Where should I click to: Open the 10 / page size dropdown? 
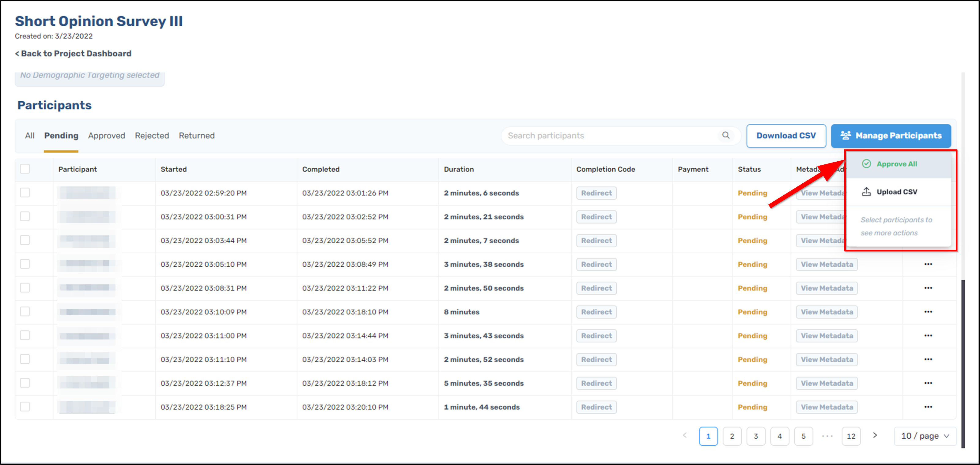point(925,436)
